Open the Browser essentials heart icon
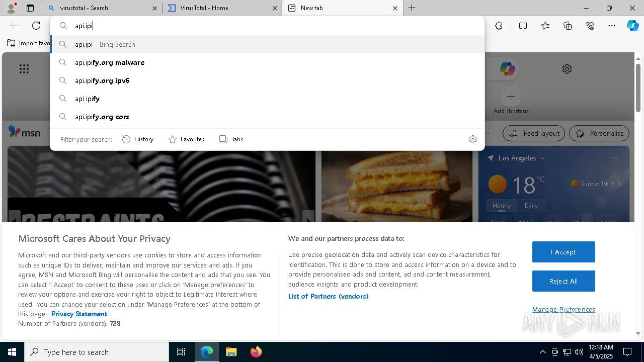 click(x=590, y=26)
